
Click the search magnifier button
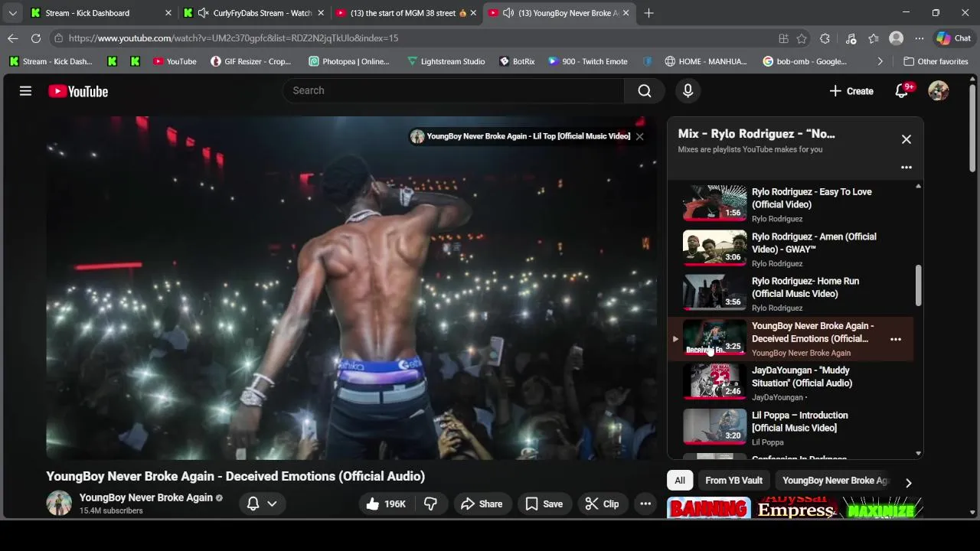645,91
